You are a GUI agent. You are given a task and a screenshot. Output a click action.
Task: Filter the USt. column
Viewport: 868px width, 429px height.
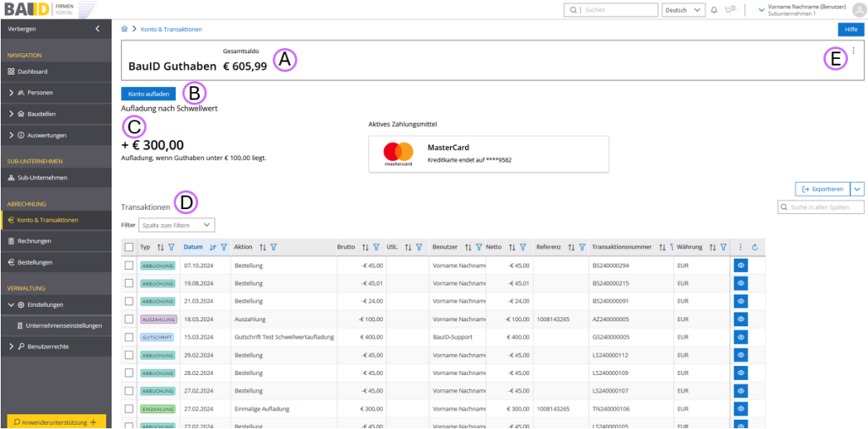[x=419, y=248]
